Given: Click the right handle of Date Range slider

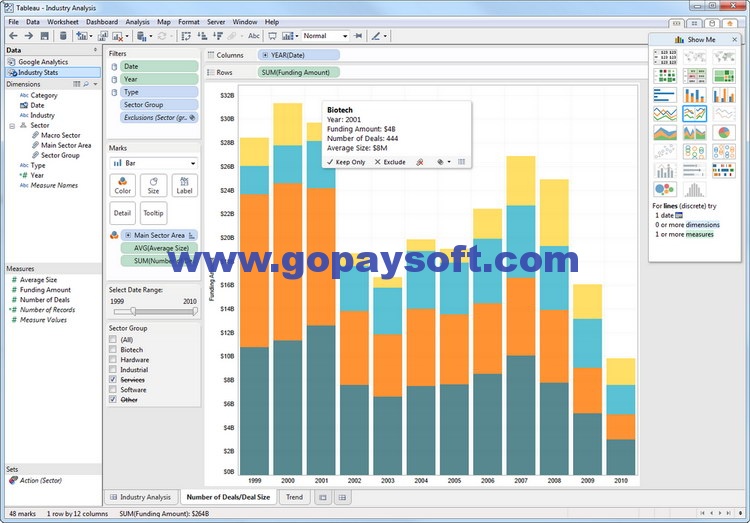Looking at the screenshot, I should click(x=195, y=312).
